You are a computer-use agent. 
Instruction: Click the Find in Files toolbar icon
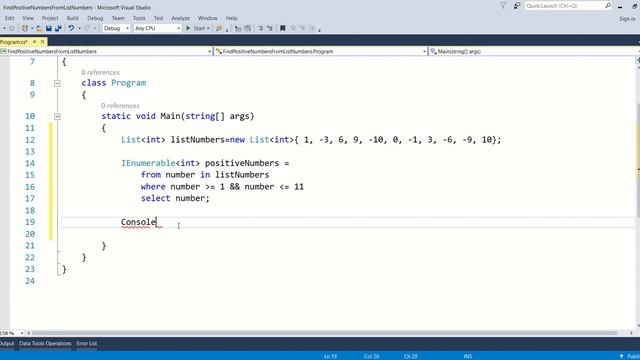[x=219, y=28]
